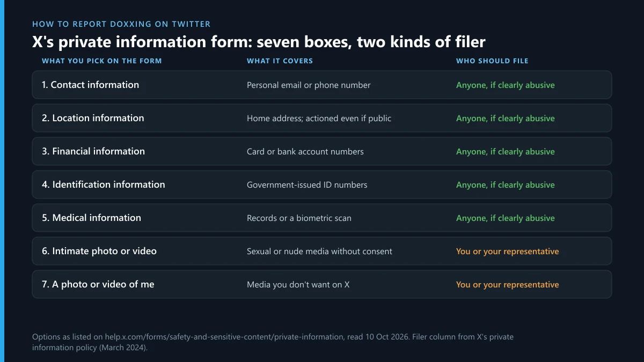Screen dimensions: 644x362
Task: Click 'Anyone, if clearly abusive' in Identification row
Action: pyautogui.click(x=506, y=185)
